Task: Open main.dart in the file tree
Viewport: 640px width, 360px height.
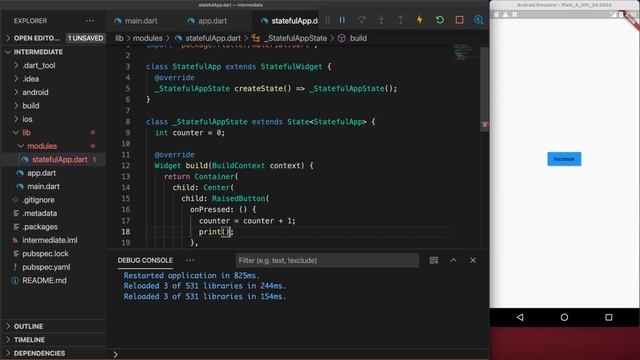Action: tap(43, 187)
